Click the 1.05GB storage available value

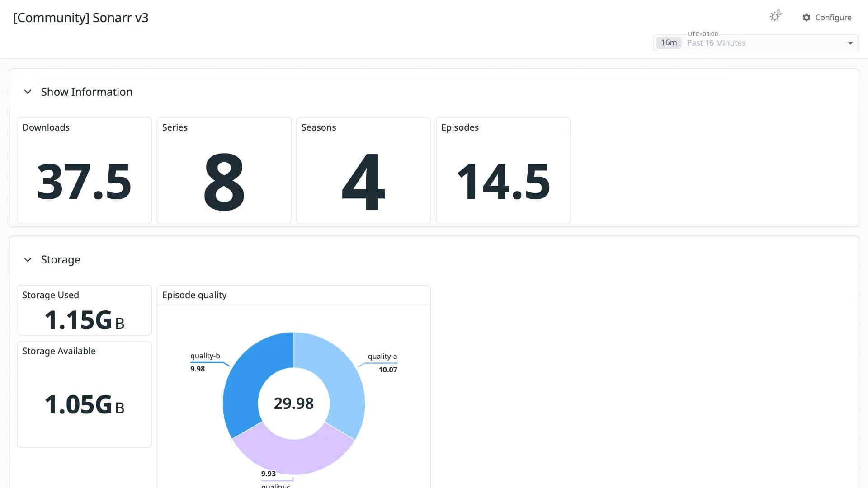tap(84, 404)
